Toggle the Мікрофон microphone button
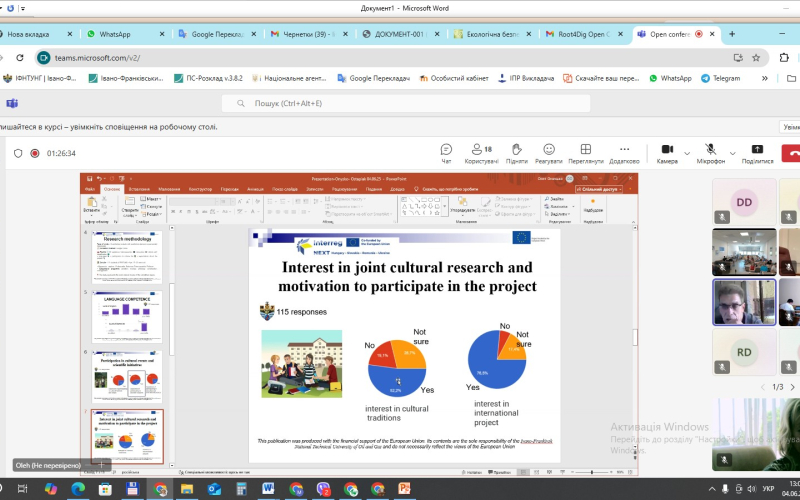This screenshot has height=500, width=800. (710, 154)
